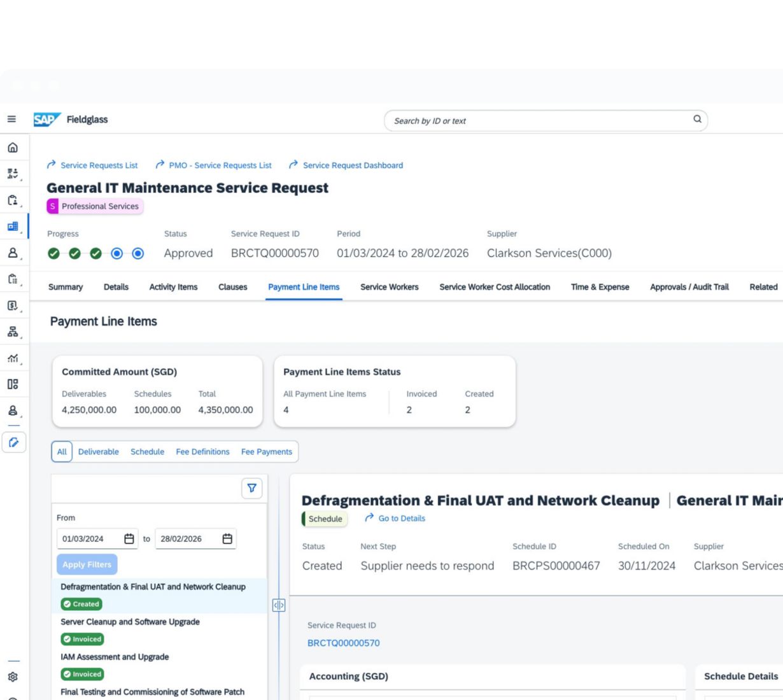The height and width of the screenshot is (700, 783).
Task: Click the pencil edit sidebar button
Action: 14,442
